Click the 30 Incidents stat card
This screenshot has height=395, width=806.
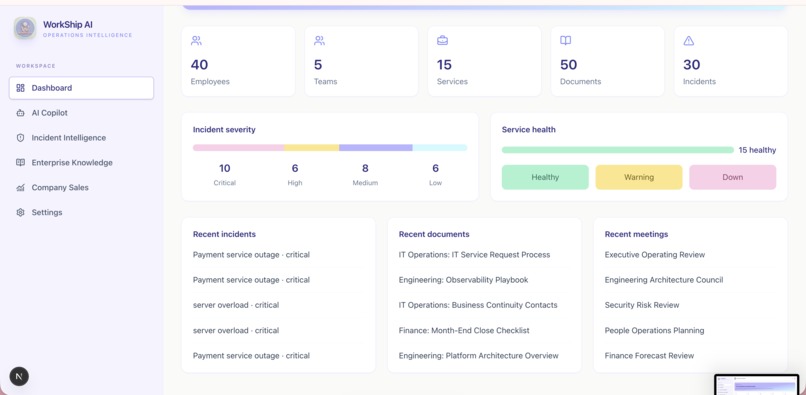coord(731,61)
